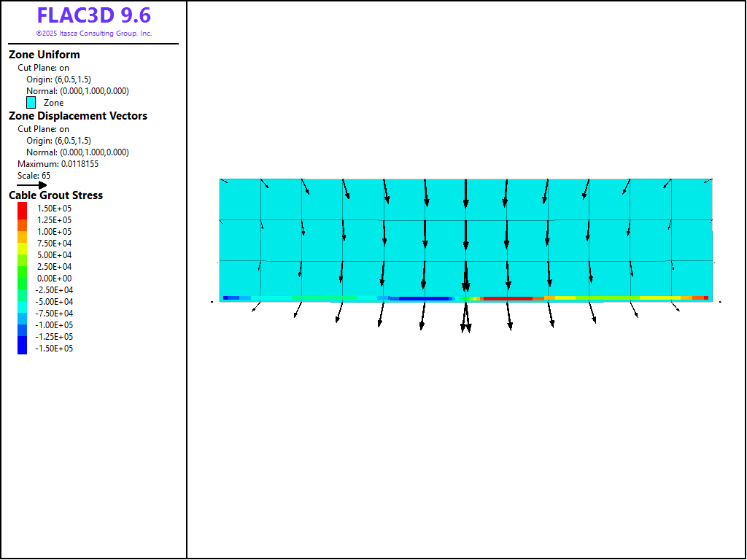This screenshot has width=747, height=560.
Task: Click the Scale: 65 label
Action: point(34,176)
